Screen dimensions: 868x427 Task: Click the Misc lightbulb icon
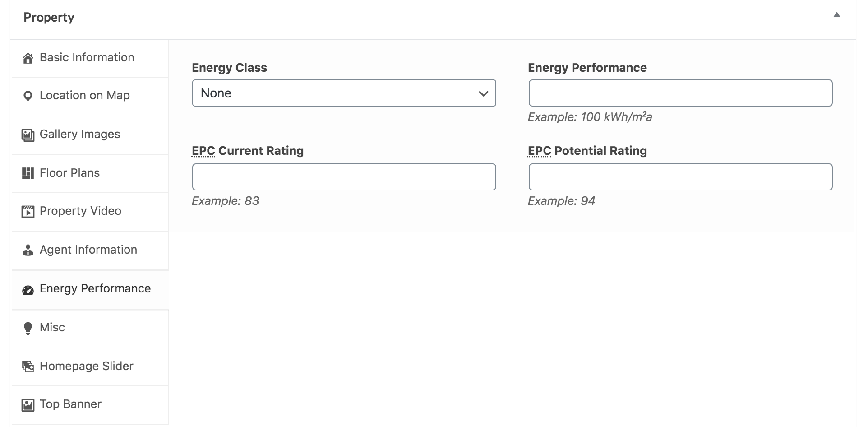28,329
